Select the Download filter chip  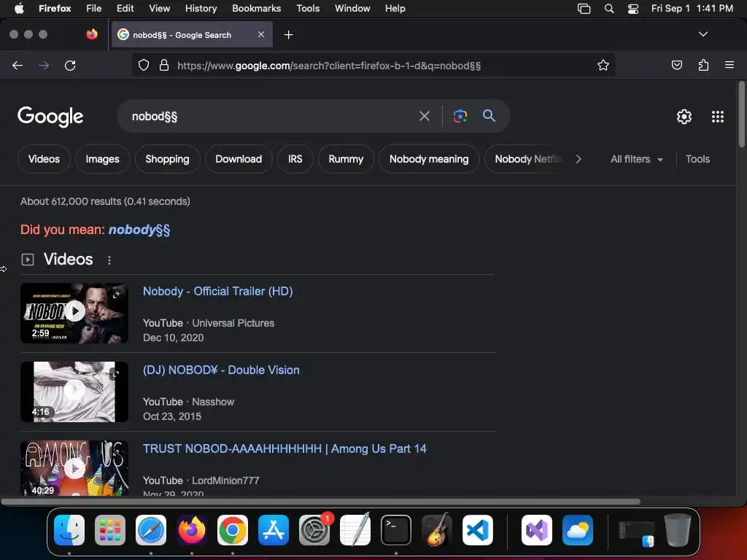[239, 159]
